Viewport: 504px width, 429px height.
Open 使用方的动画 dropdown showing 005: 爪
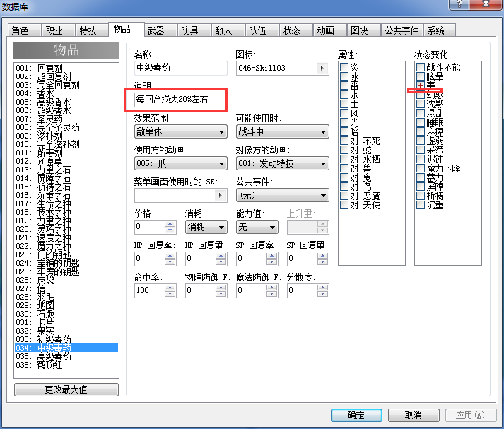(x=181, y=163)
